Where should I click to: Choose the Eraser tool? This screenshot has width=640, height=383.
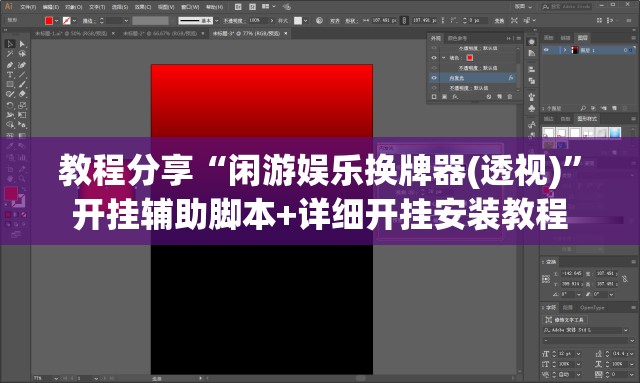[x=22, y=94]
